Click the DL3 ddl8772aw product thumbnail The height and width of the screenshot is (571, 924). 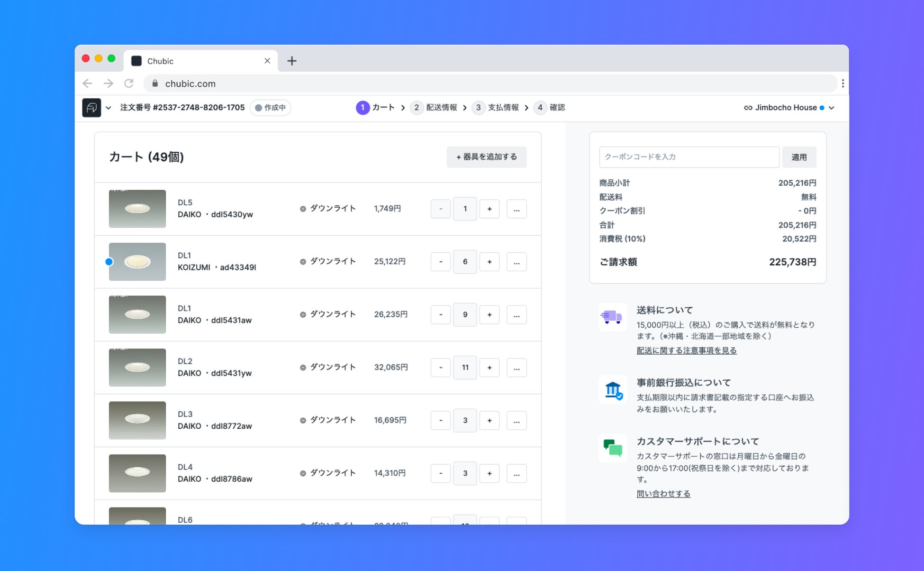click(x=137, y=420)
